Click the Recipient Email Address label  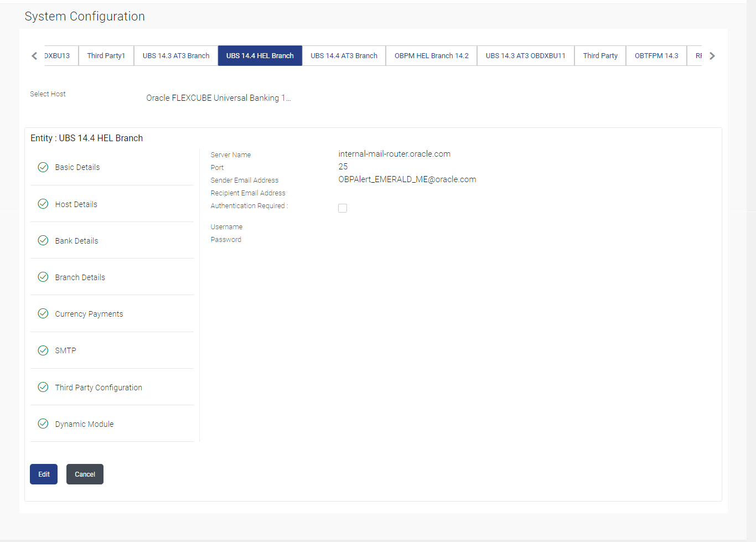248,193
